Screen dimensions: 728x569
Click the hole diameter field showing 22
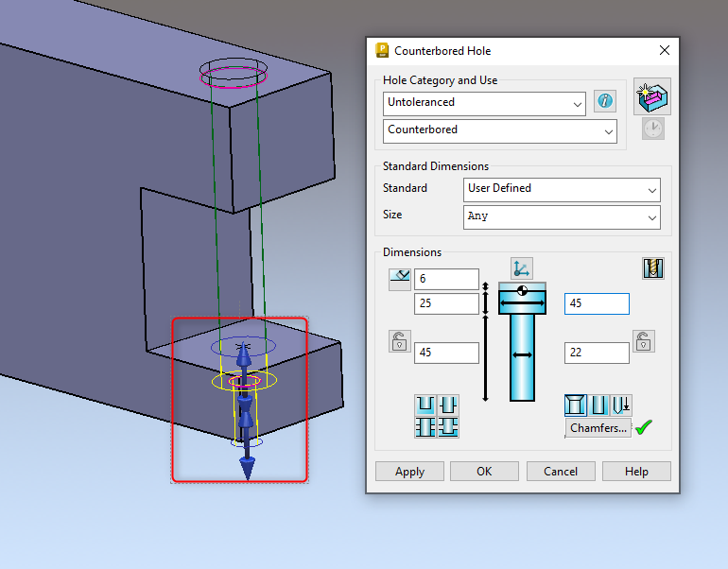[x=597, y=353]
